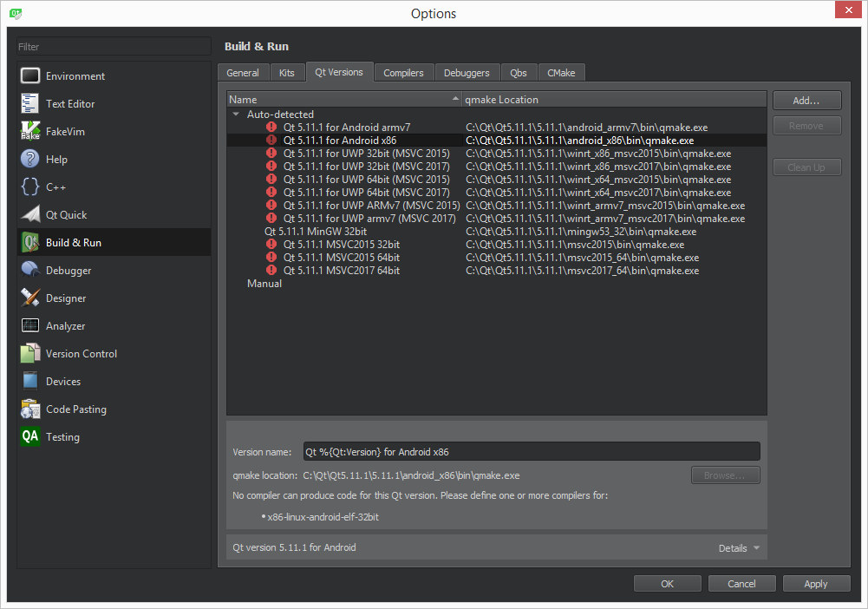This screenshot has height=609, width=868.
Task: Open FakeVim settings
Action: pyautogui.click(x=65, y=132)
